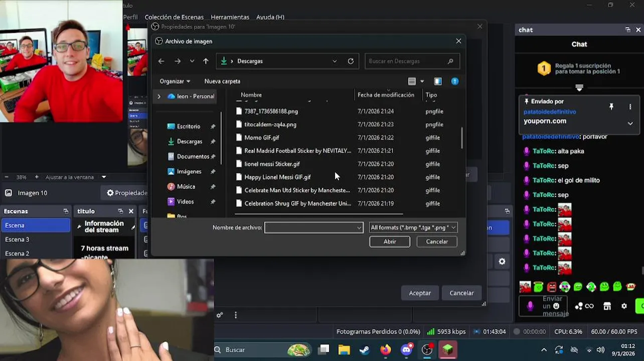Viewport: 644px width, 361px height.
Task: Open the Nombre de archivo combo dropdown
Action: (359, 228)
